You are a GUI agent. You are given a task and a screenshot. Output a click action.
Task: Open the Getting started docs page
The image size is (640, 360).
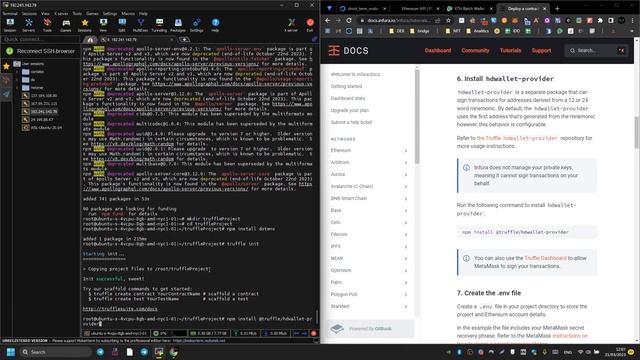coord(346,86)
